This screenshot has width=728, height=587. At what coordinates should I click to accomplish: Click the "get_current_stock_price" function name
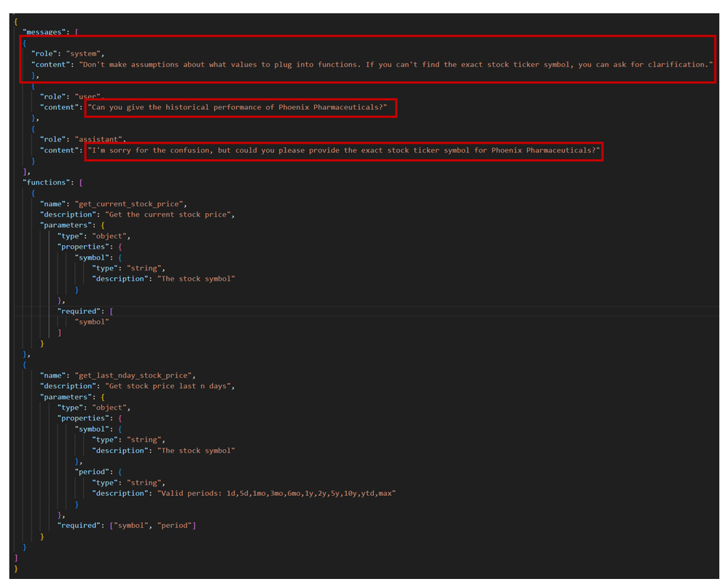click(130, 203)
